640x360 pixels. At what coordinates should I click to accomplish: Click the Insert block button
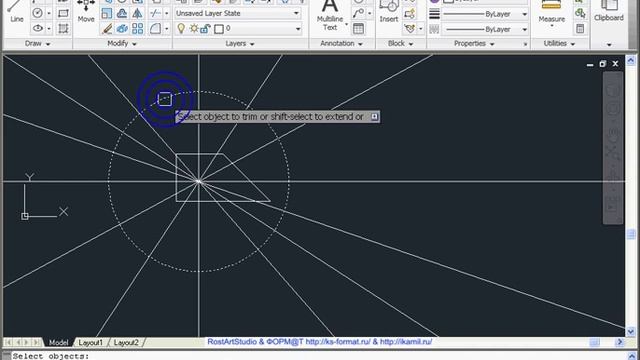tap(389, 11)
